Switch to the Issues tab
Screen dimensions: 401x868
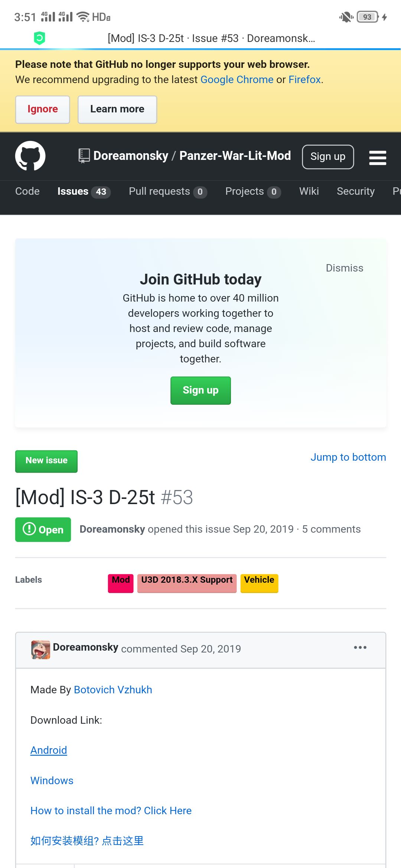pos(84,191)
